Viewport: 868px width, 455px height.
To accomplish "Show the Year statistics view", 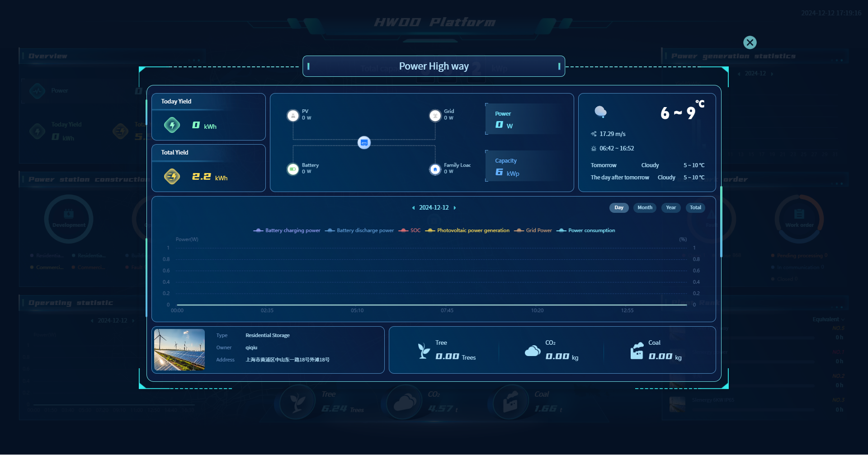I will click(x=671, y=208).
